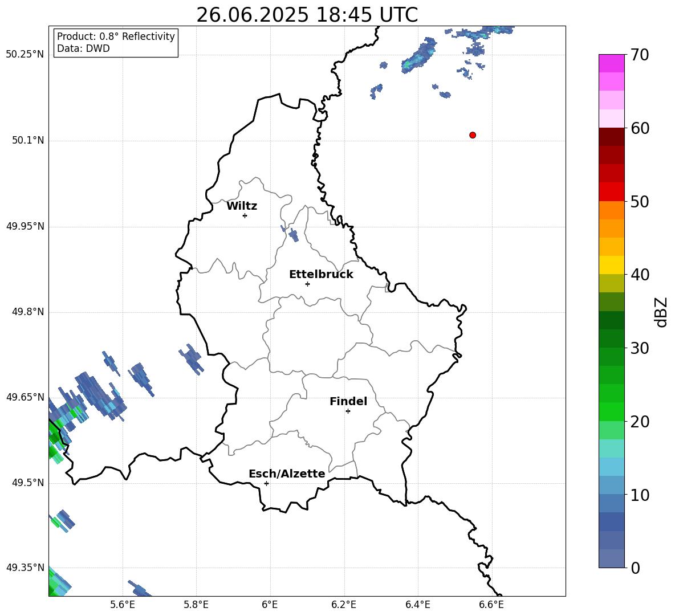Click the Ettelbruck cross marker
675x616 pixels.
pyautogui.click(x=307, y=284)
